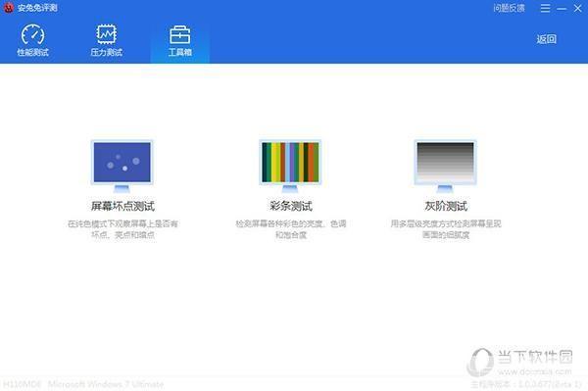The height and width of the screenshot is (391, 588).
Task: Launch the dead pixel test monitor icon
Action: (122, 166)
